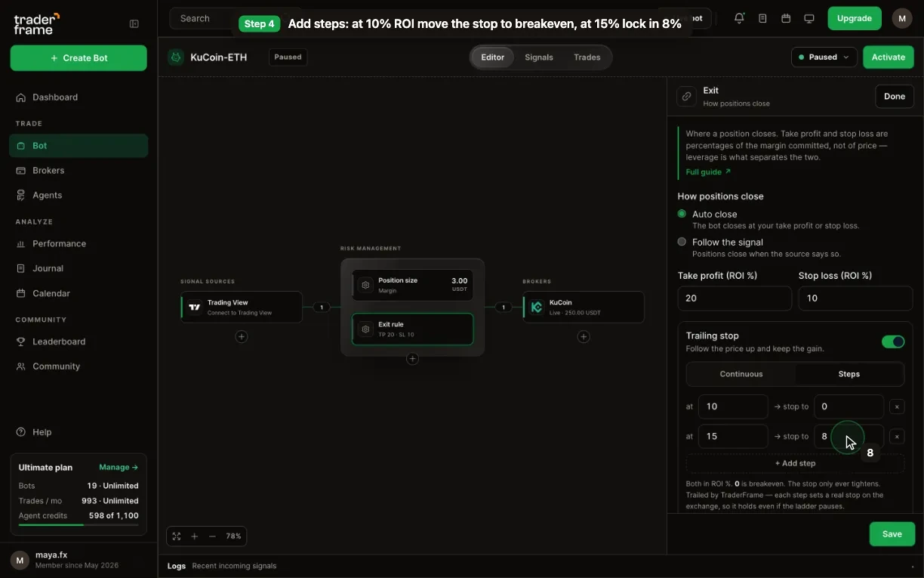Viewport: 924px width, 578px height.
Task: Select the Steps trailing mode
Action: coord(849,374)
